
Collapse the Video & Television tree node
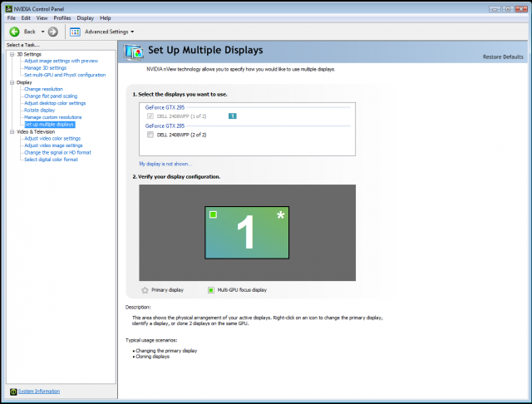click(12, 131)
